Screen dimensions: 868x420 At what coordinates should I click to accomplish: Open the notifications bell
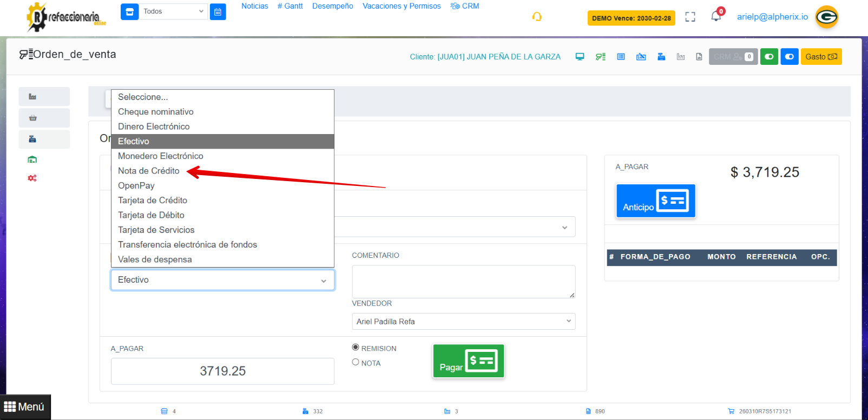tap(716, 16)
